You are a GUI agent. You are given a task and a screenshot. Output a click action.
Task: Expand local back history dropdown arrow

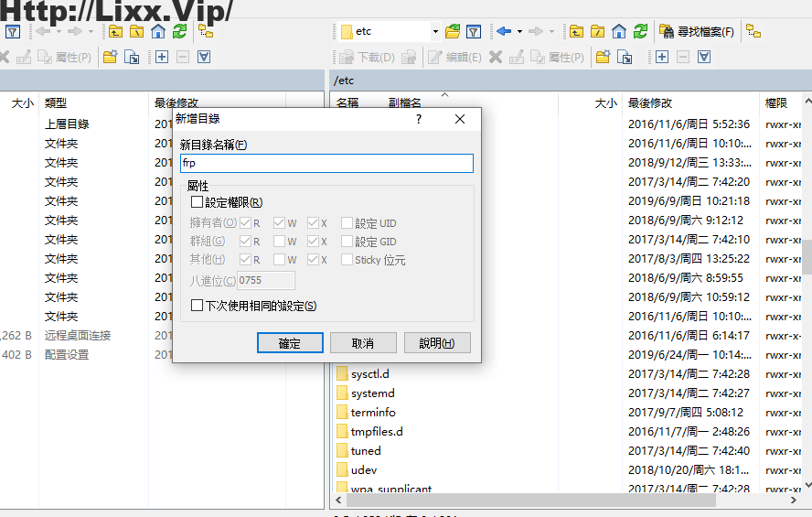[59, 32]
